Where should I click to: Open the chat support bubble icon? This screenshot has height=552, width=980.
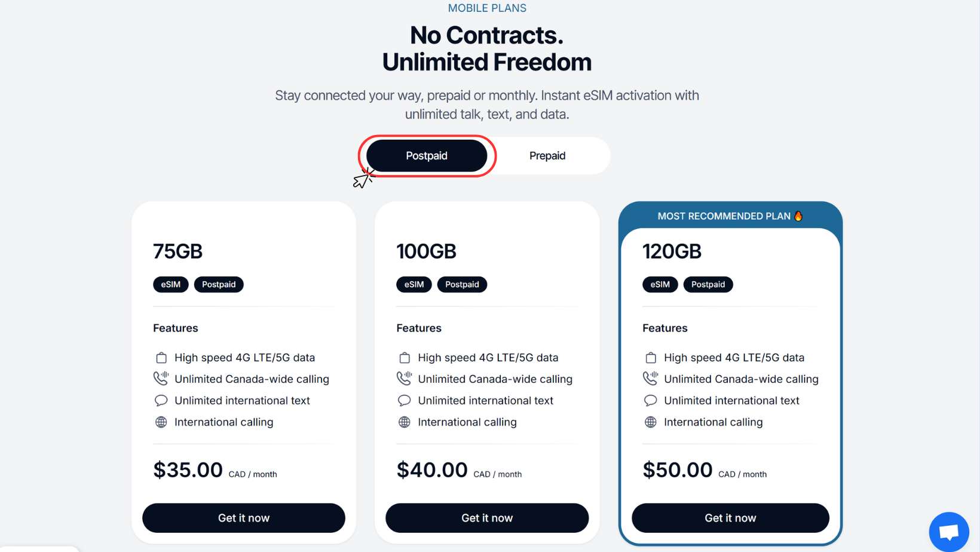coord(948,531)
